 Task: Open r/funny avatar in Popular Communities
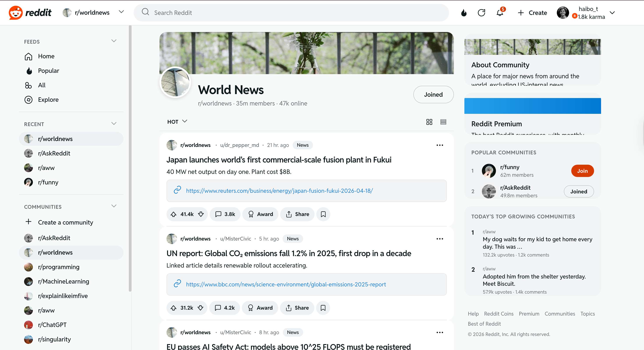point(488,171)
